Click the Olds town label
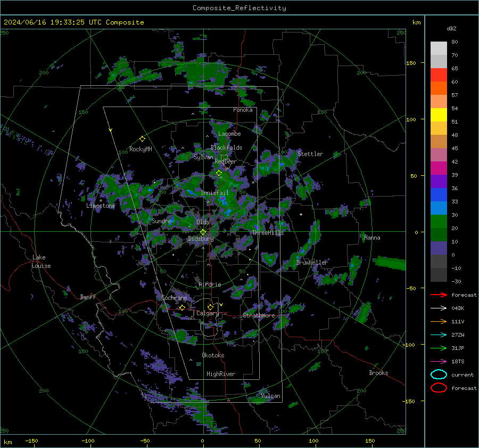The image size is (479, 448). [x=203, y=222]
